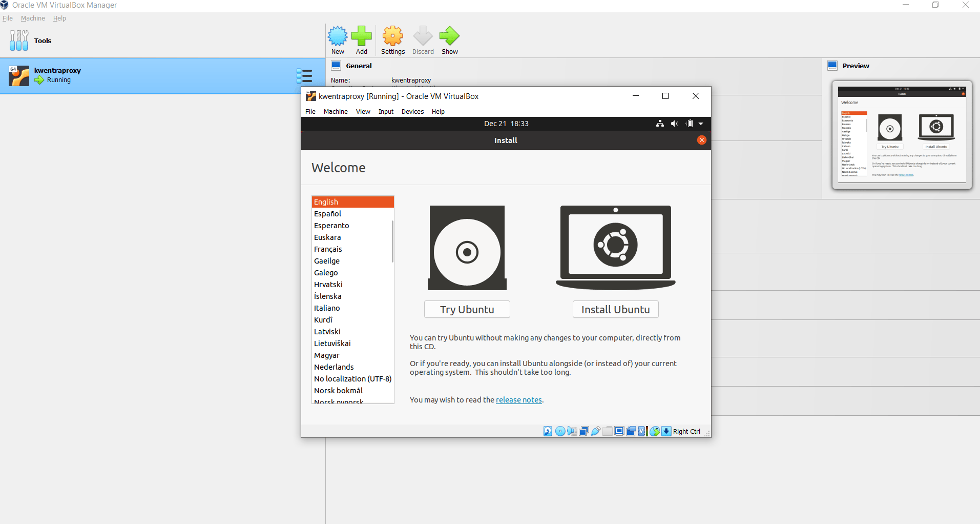Close the Ubuntu Install dialog via orange X
980x524 pixels.
click(x=702, y=140)
